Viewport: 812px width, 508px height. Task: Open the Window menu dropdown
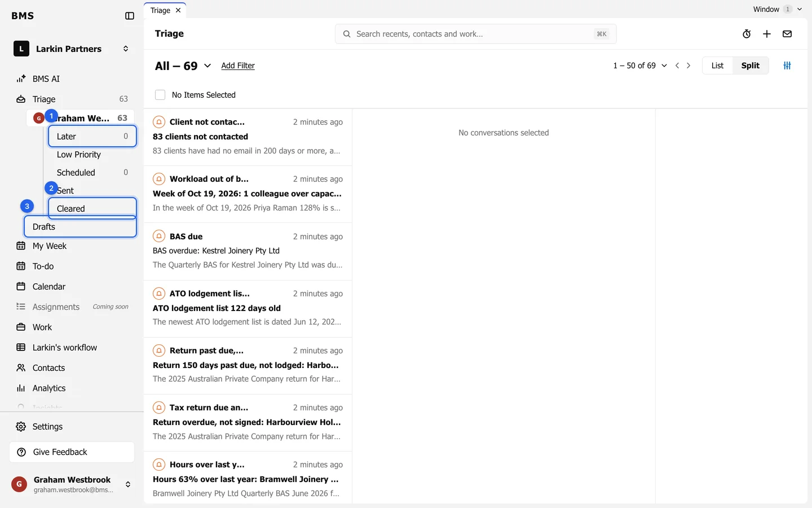click(777, 9)
